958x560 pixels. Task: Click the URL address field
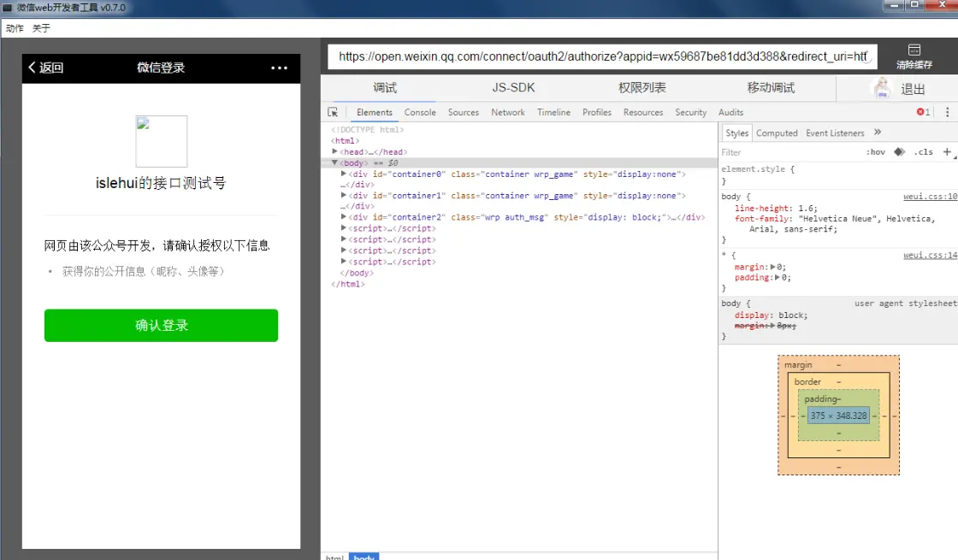602,56
